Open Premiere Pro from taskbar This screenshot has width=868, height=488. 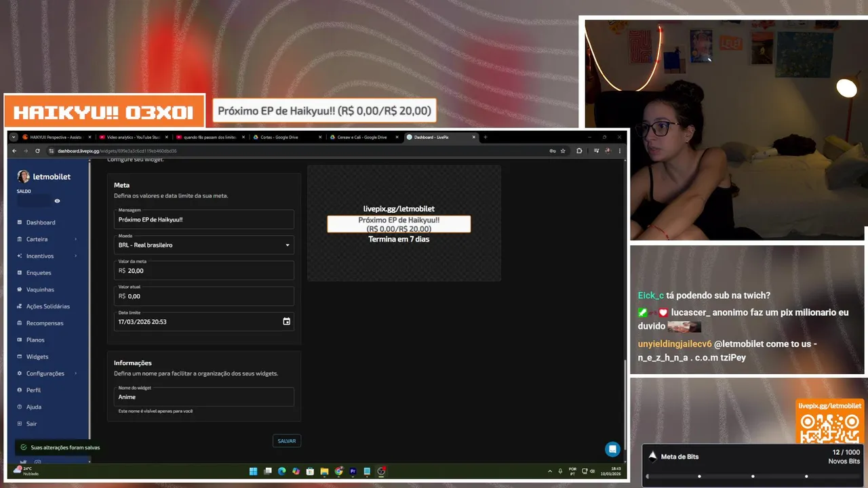[x=353, y=471]
